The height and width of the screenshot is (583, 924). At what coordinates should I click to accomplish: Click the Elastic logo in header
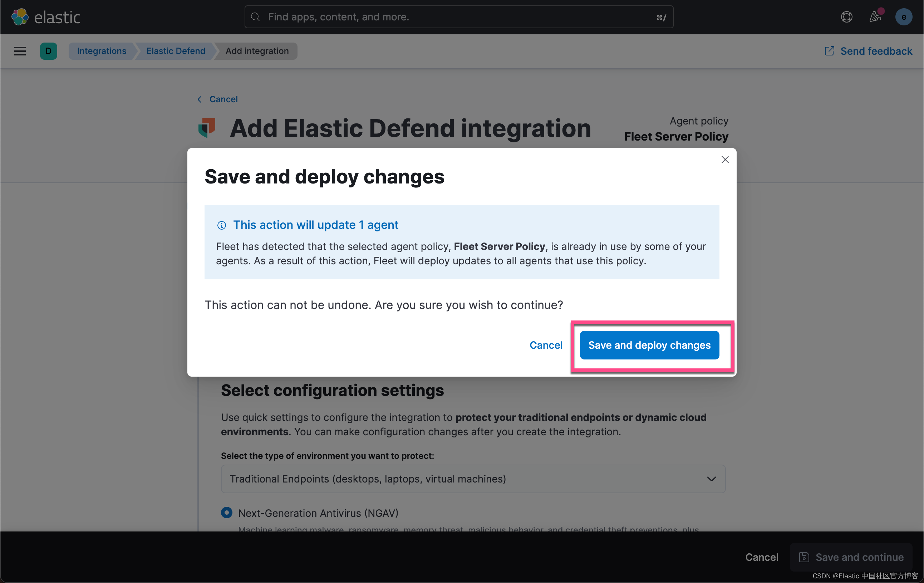pyautogui.click(x=46, y=17)
